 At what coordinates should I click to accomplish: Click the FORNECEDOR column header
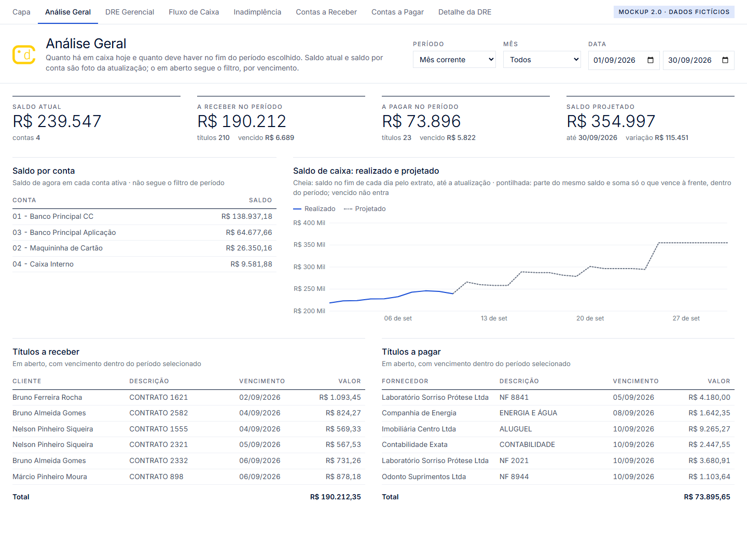click(405, 381)
